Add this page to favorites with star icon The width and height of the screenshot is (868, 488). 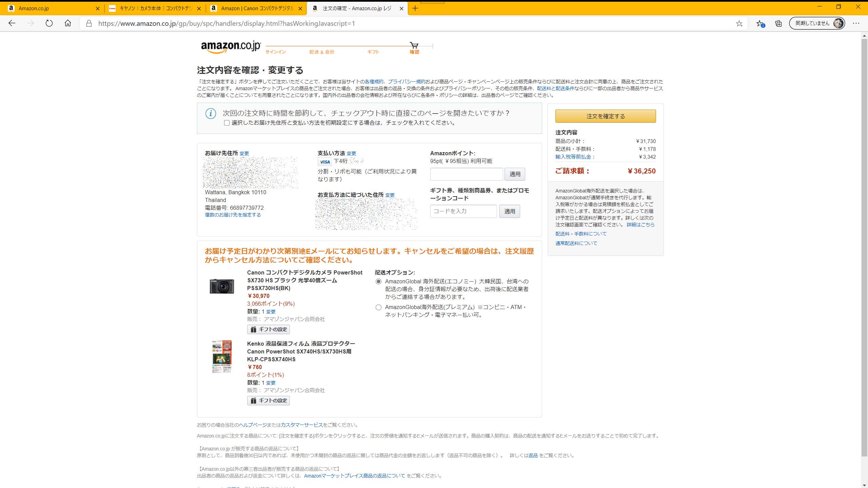click(739, 23)
